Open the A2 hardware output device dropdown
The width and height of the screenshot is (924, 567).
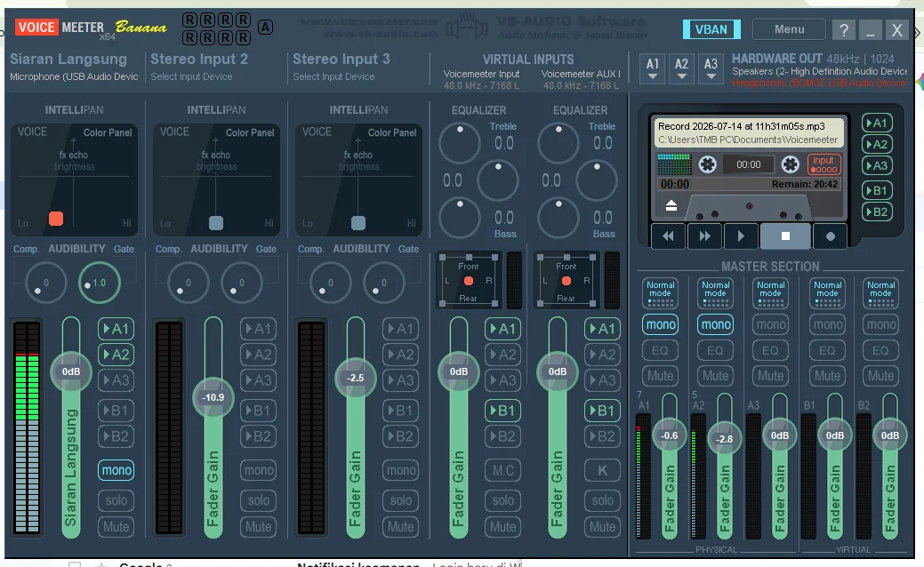click(x=681, y=68)
